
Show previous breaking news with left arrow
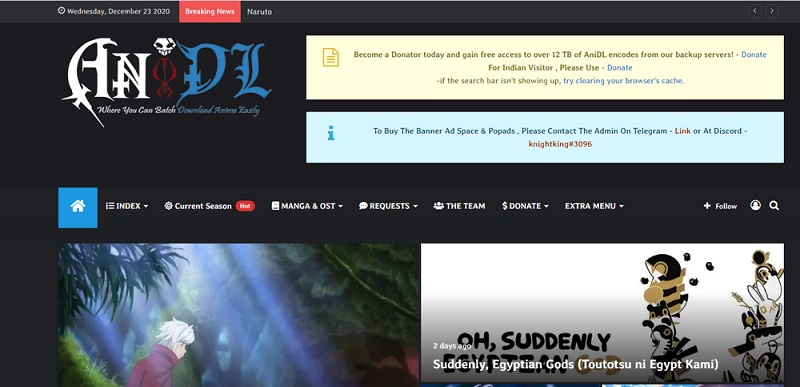[x=755, y=11]
